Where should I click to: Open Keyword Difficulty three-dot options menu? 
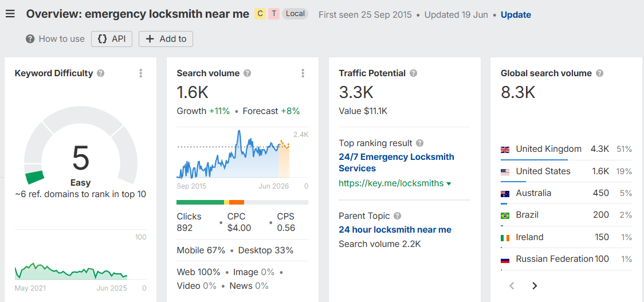141,73
